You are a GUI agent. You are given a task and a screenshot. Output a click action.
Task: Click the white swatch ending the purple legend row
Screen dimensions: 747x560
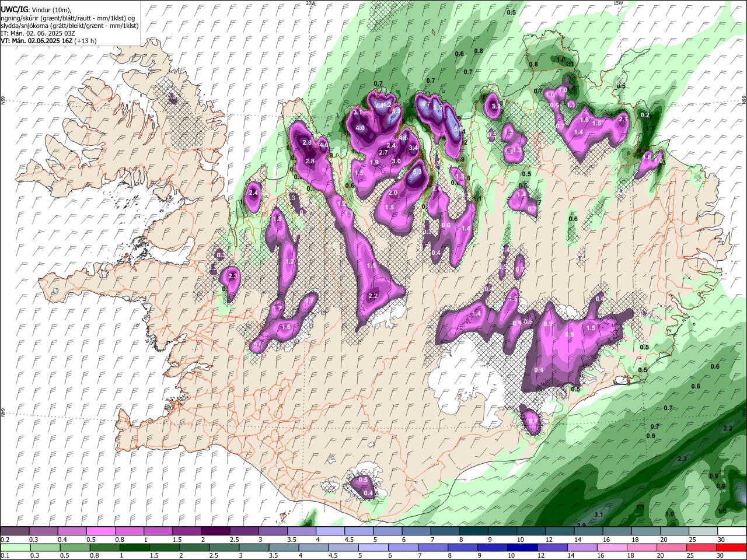[731, 531]
